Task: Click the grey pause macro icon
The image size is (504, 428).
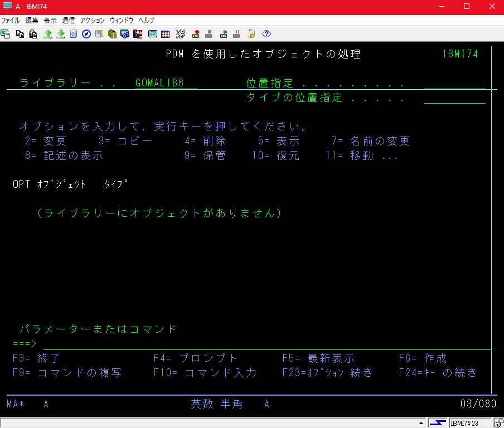Action: [x=236, y=34]
